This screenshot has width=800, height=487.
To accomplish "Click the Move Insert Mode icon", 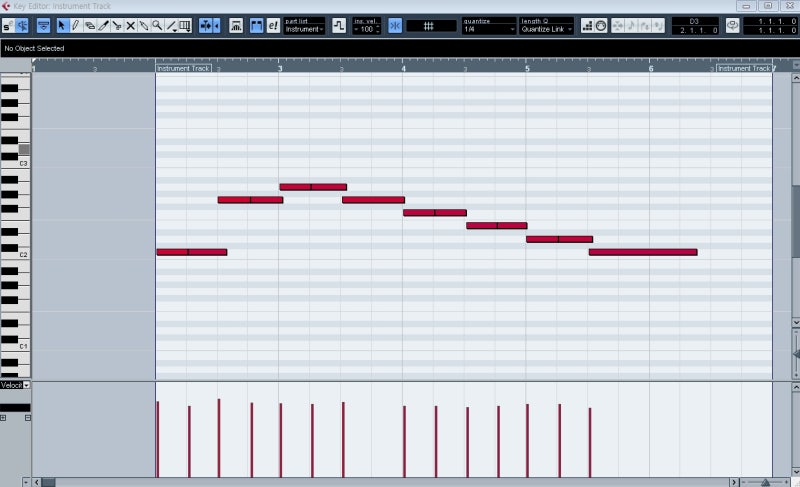I will pos(618,25).
